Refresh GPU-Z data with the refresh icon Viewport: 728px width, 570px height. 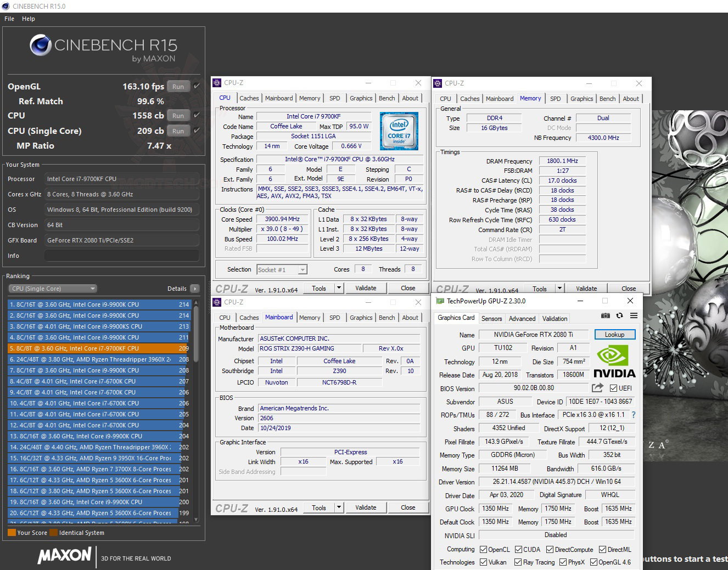coord(619,315)
